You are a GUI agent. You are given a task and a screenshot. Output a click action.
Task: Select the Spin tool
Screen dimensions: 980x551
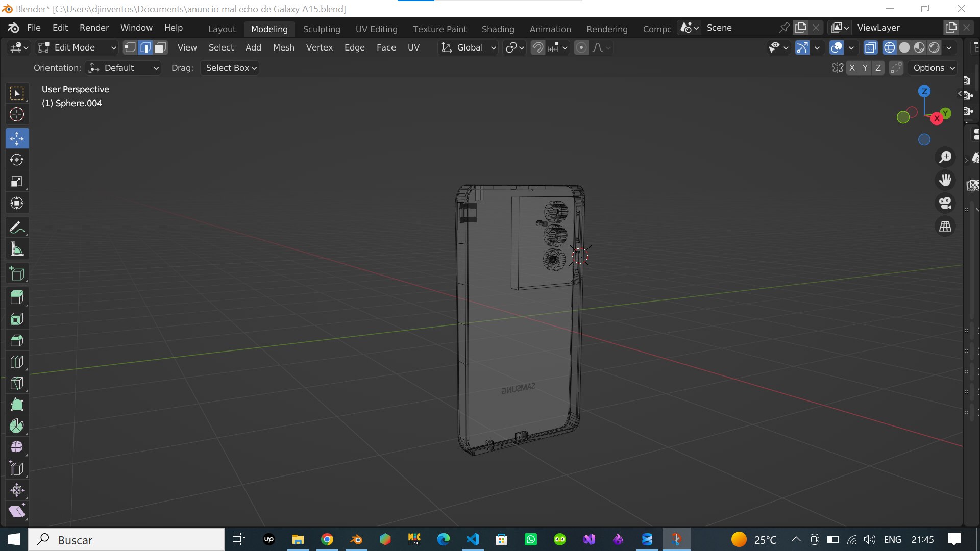pyautogui.click(x=17, y=426)
